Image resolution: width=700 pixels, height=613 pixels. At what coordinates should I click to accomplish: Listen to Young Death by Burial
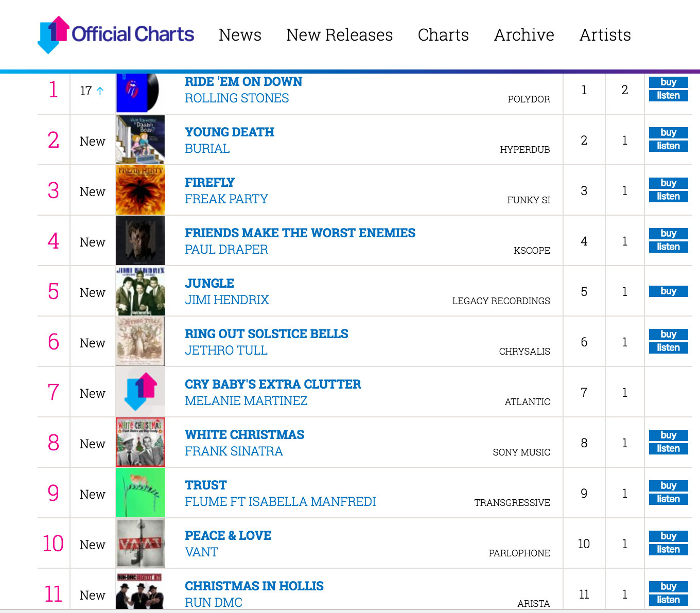[668, 146]
